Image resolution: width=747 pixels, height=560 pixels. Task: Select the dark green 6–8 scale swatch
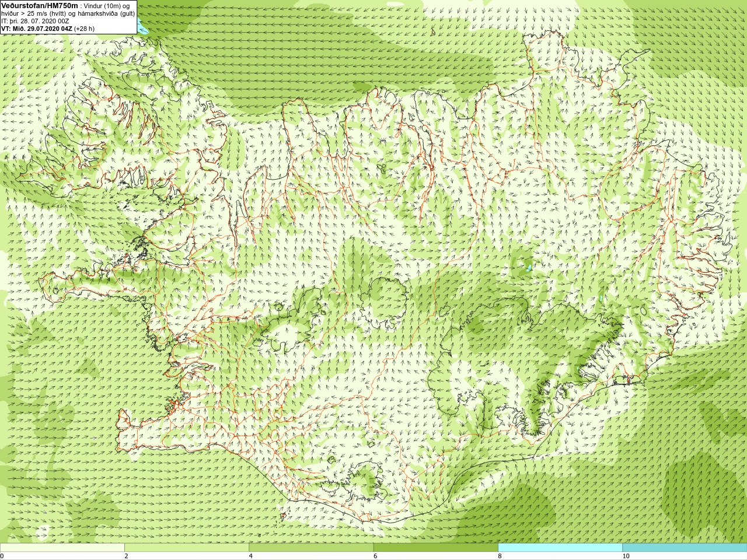click(x=435, y=548)
